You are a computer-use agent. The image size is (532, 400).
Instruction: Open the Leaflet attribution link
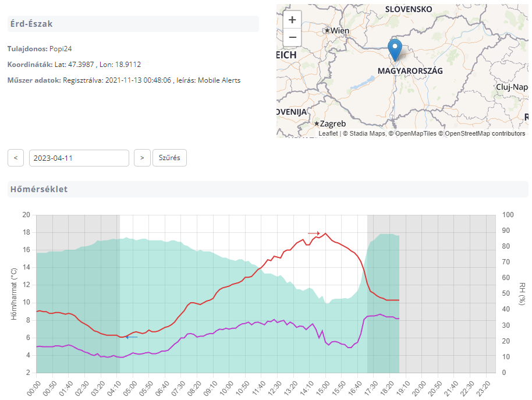coord(328,133)
